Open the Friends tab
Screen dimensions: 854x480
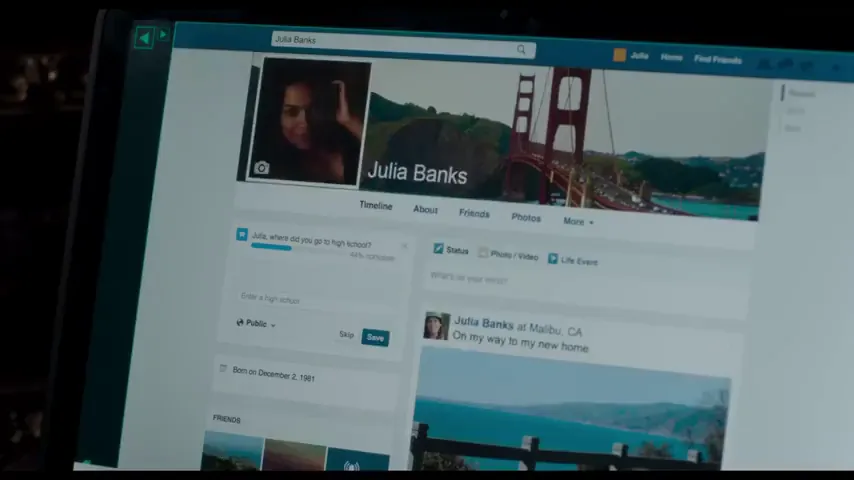coord(474,214)
